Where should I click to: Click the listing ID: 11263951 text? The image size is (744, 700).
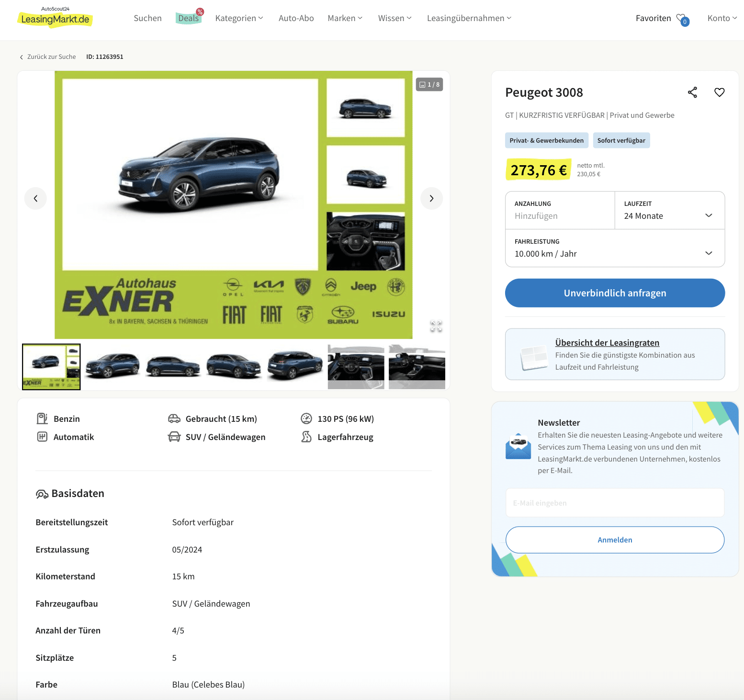click(x=105, y=57)
